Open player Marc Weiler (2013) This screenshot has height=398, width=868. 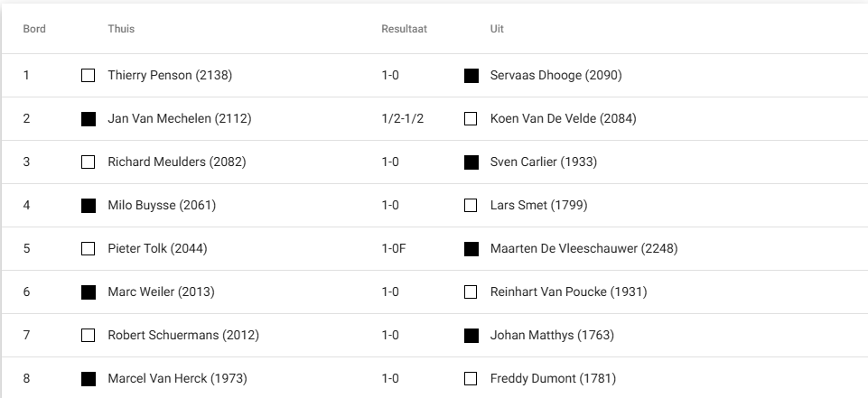[161, 292]
